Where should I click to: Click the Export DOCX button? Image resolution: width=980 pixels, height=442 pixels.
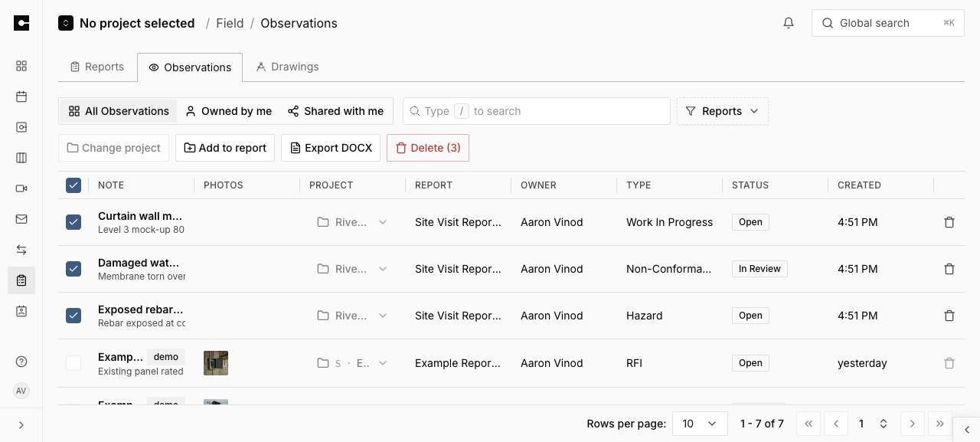click(331, 148)
